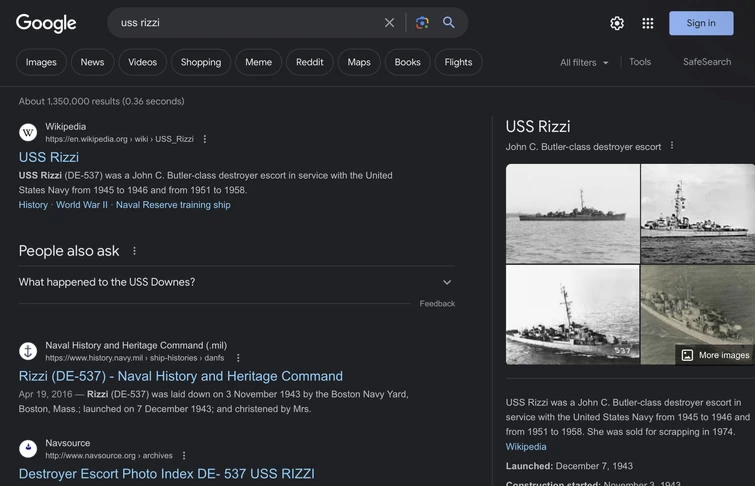Open options for the Wikipedia result
Image resolution: width=755 pixels, height=486 pixels.
pos(205,139)
